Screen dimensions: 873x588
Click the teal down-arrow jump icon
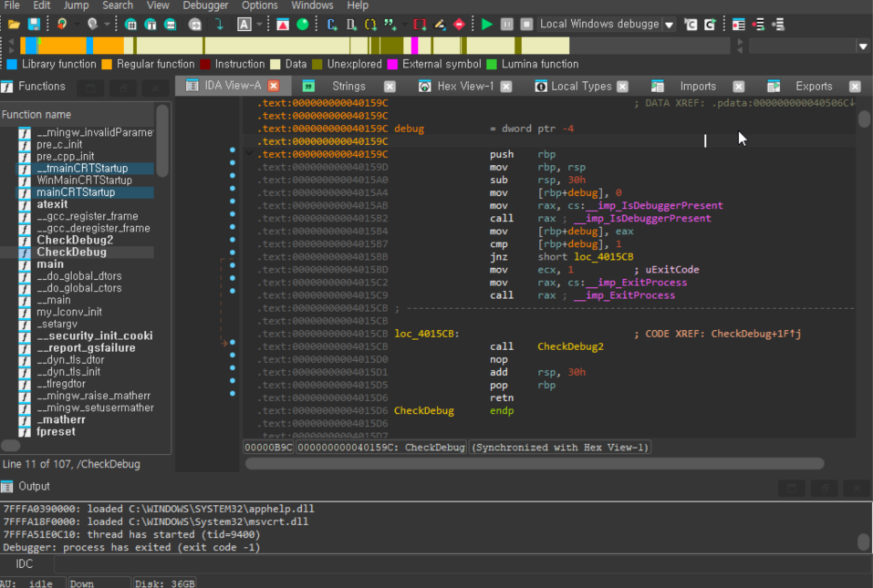(219, 25)
